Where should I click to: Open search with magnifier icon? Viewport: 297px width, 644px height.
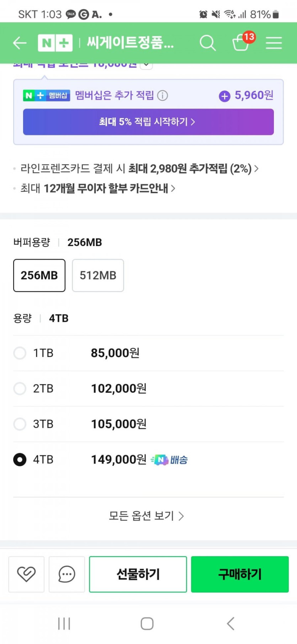click(x=207, y=43)
